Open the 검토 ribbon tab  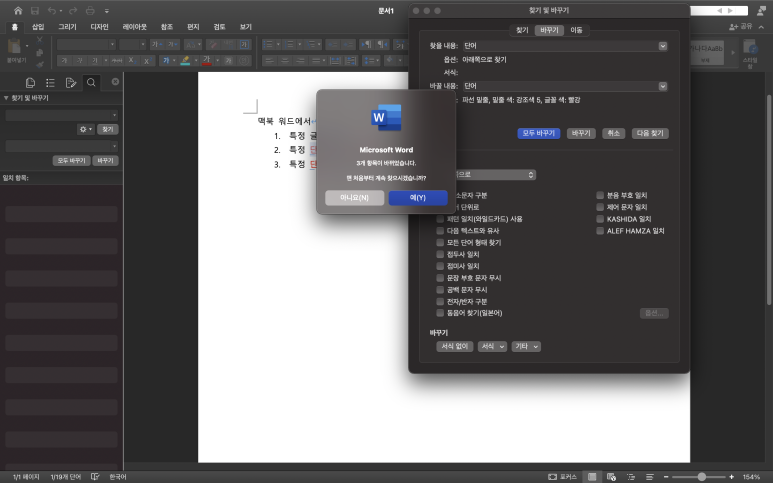(219, 27)
